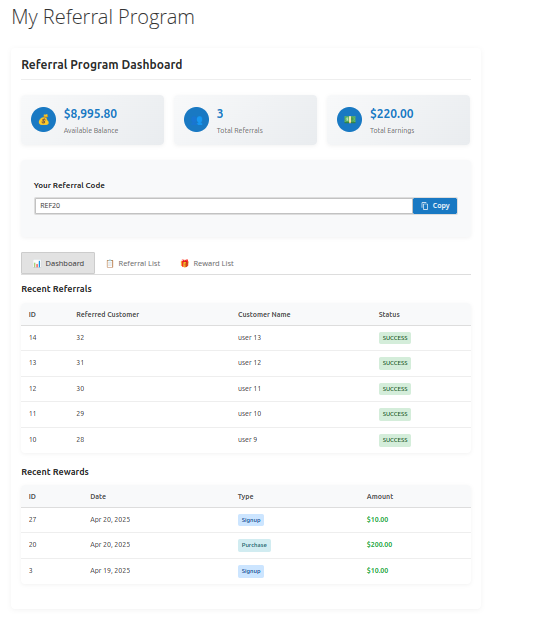Screen dimensions: 548x628
Task: Click the clipboard icon on Referral List tab
Action: point(110,264)
